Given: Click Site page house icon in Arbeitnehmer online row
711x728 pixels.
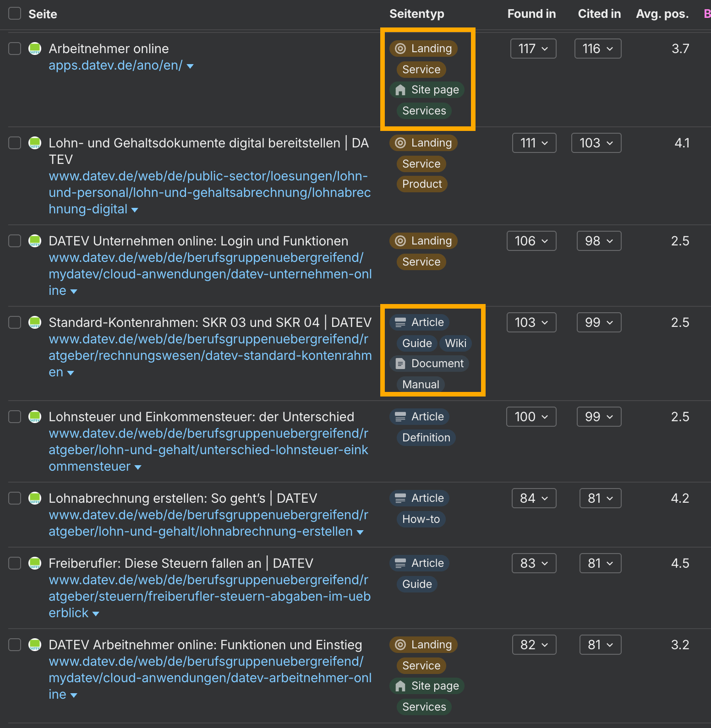Looking at the screenshot, I should click(x=400, y=90).
